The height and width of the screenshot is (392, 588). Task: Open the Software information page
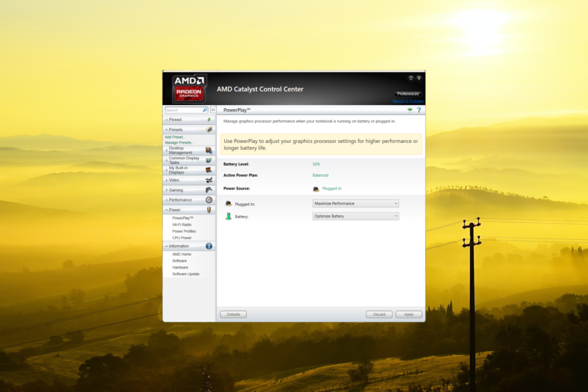(x=179, y=261)
